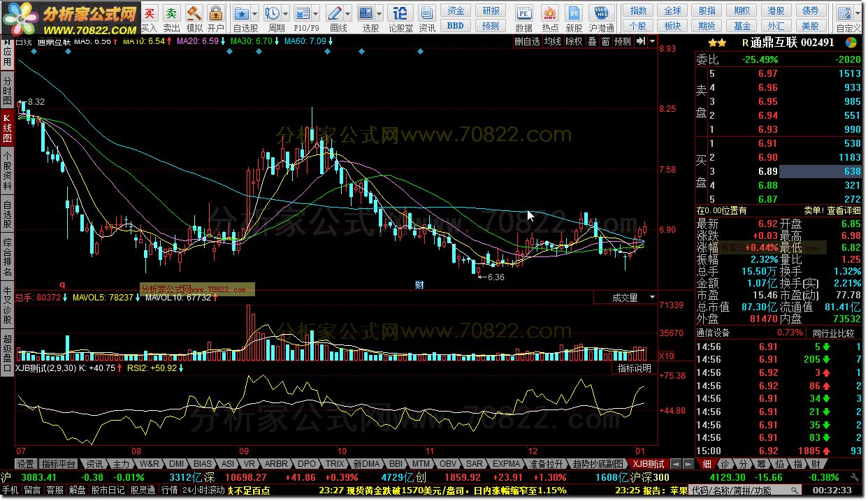Open the 手机 status bar item

10,490
